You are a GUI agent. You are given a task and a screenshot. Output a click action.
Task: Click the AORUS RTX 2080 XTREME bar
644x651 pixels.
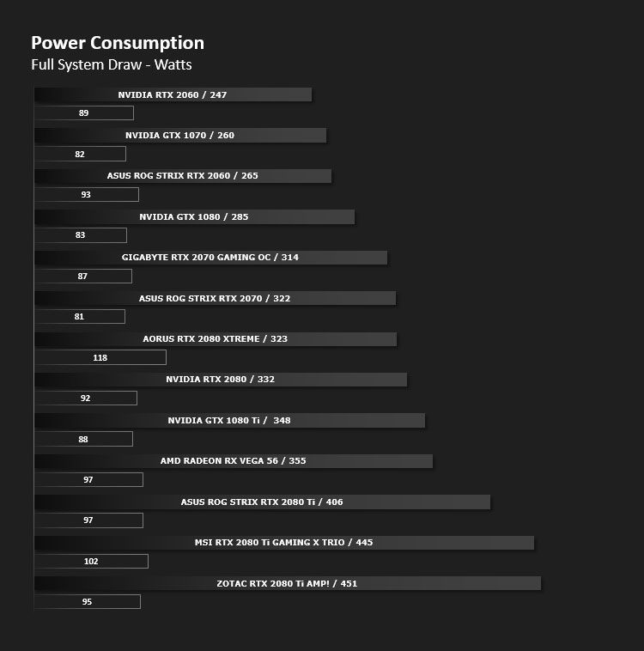216,338
